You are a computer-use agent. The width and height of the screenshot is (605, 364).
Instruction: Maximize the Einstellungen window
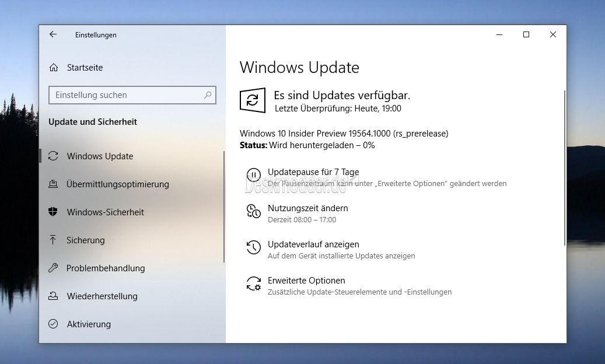[526, 34]
